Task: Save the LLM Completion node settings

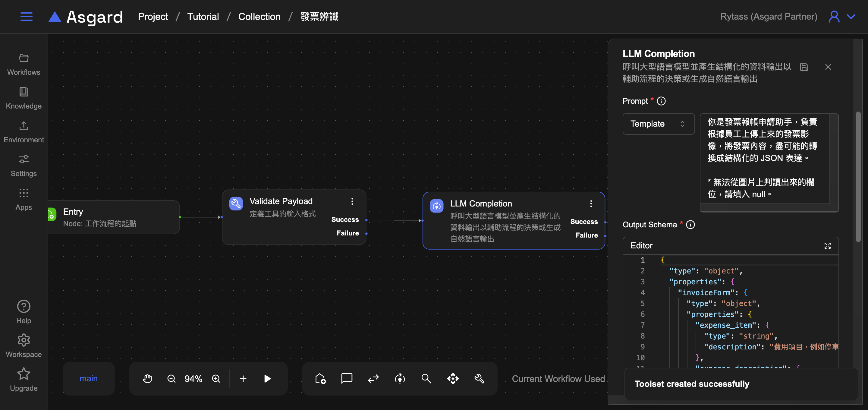Action: coord(804,67)
